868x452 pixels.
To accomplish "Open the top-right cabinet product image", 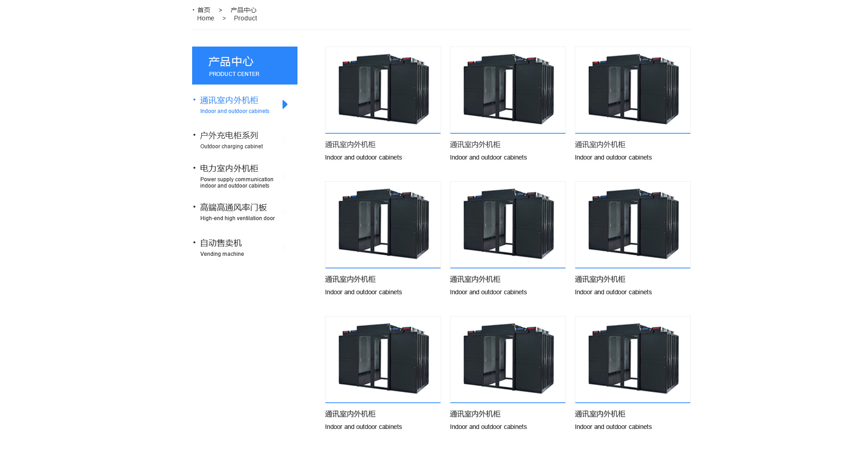I will (632, 89).
